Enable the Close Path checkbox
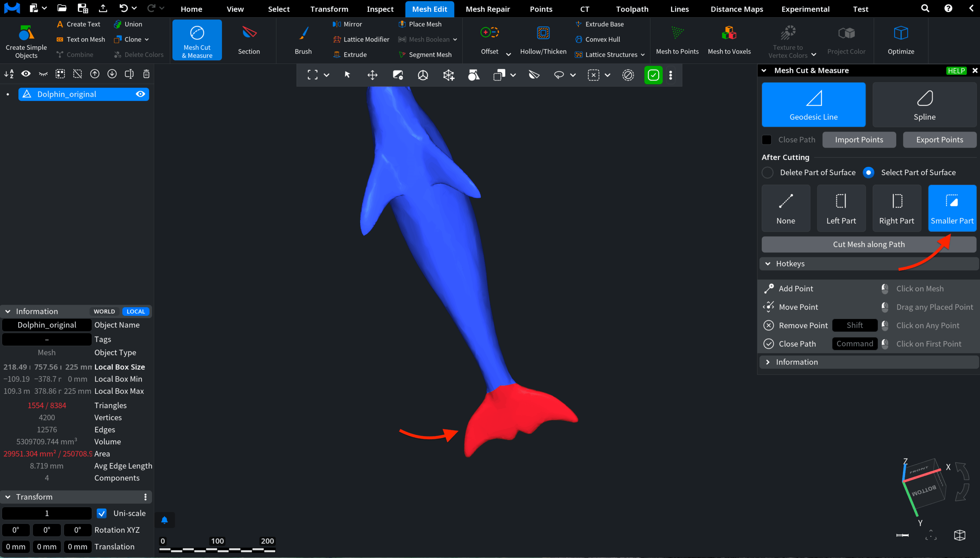Screen dimensions: 980x558 point(766,140)
